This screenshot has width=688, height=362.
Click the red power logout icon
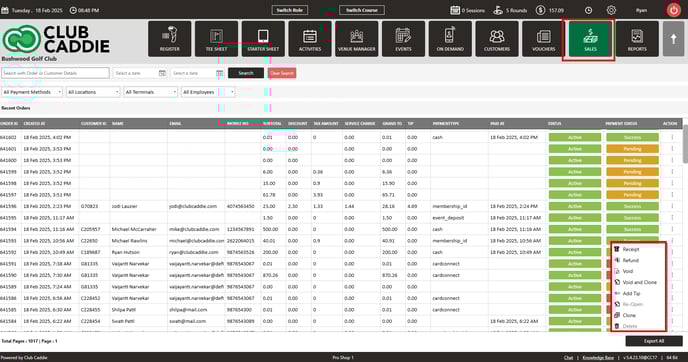pos(674,10)
